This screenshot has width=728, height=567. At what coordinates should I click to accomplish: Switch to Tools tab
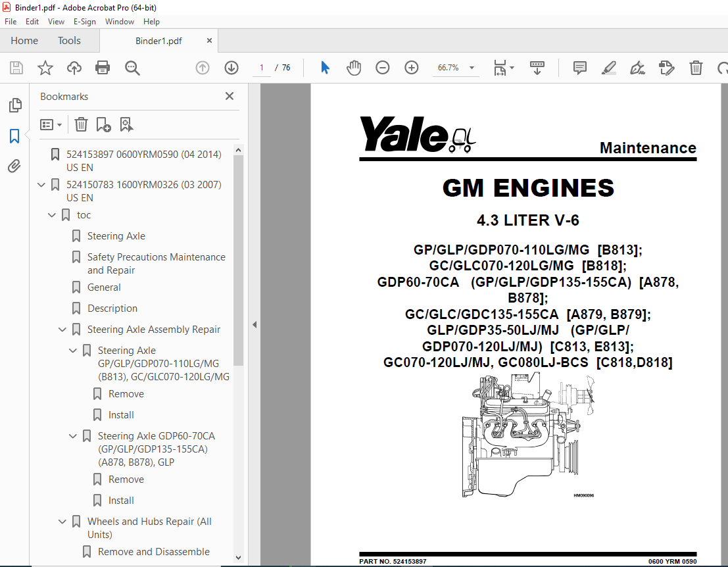pyautogui.click(x=69, y=41)
